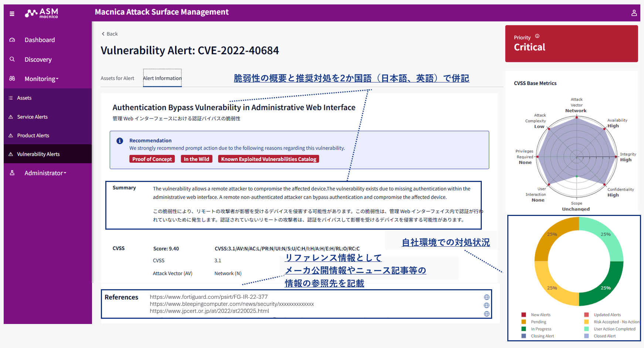Toggle In Progress legend item

click(x=541, y=329)
